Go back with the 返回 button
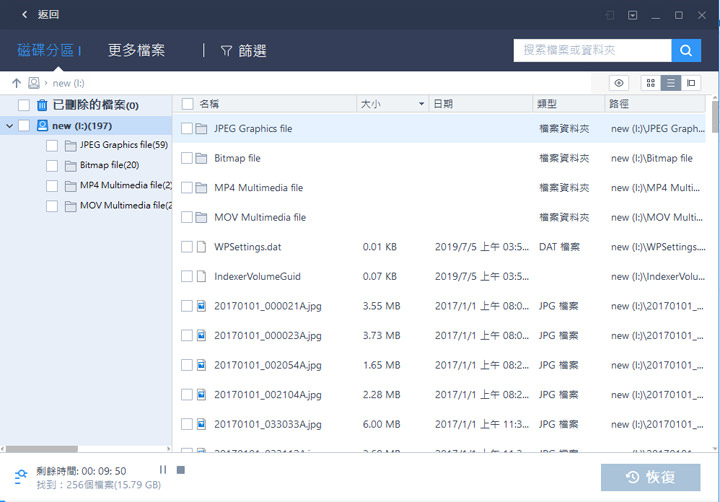This screenshot has width=720, height=502. pyautogui.click(x=40, y=15)
